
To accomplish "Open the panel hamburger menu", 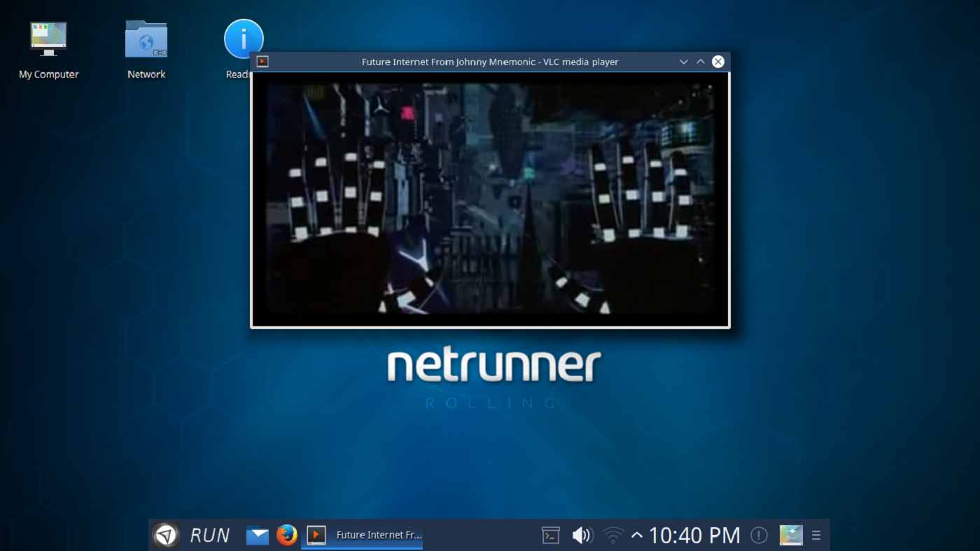I will (x=816, y=535).
